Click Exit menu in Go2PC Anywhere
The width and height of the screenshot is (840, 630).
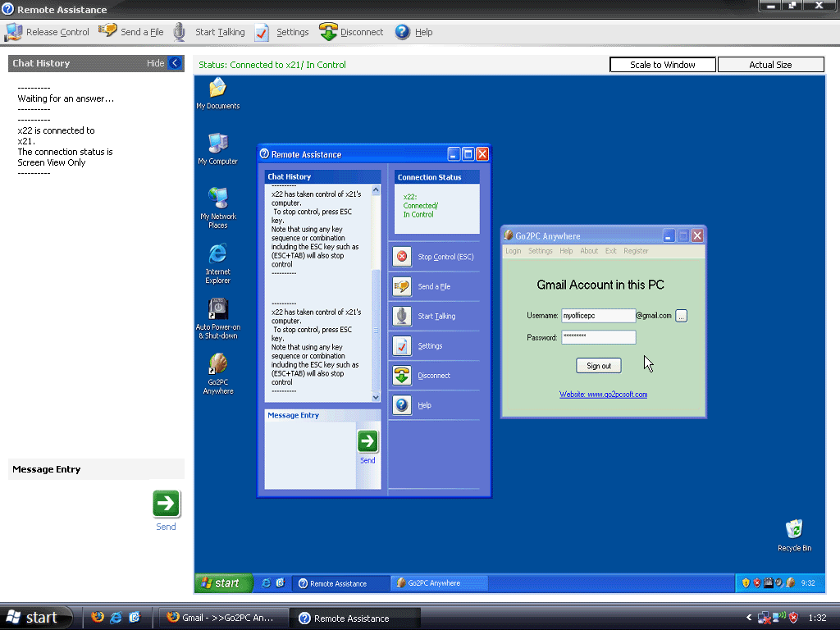tap(610, 251)
